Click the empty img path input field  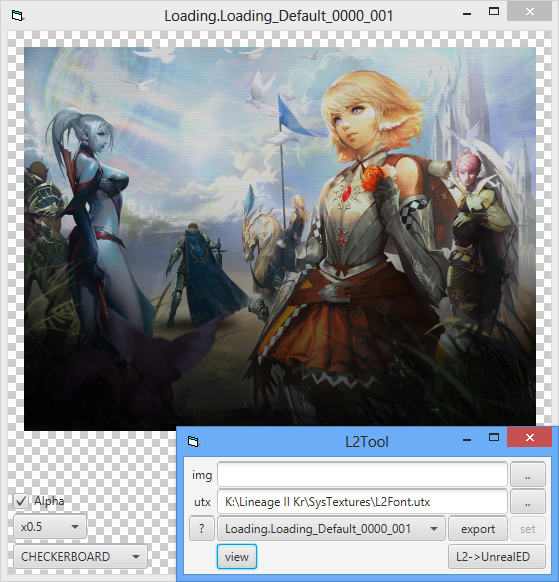click(x=362, y=474)
